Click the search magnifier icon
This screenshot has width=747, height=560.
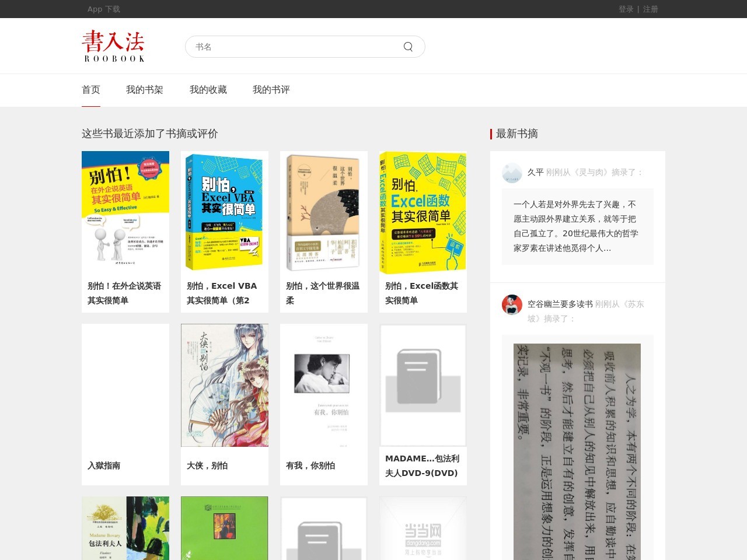408,47
